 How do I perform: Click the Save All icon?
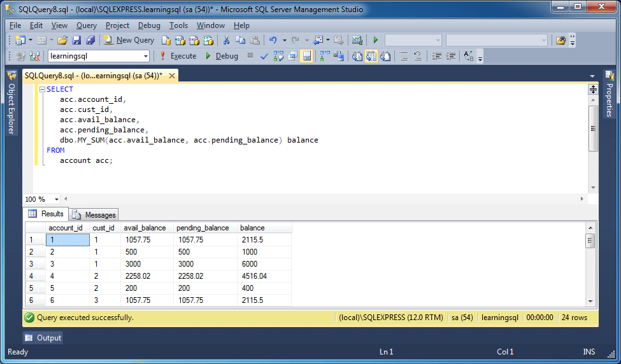click(90, 40)
